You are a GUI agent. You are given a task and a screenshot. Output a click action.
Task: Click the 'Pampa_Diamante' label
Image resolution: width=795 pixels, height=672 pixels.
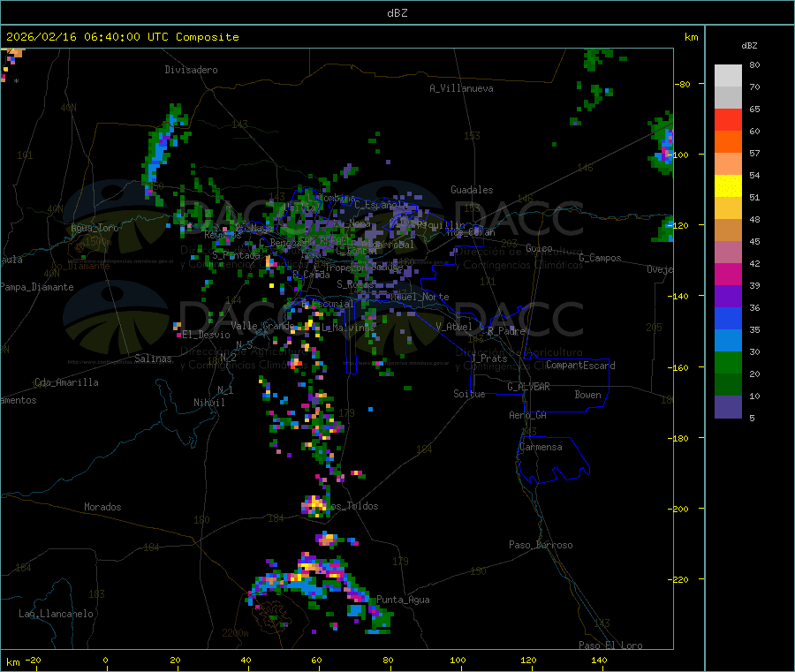coord(37,287)
